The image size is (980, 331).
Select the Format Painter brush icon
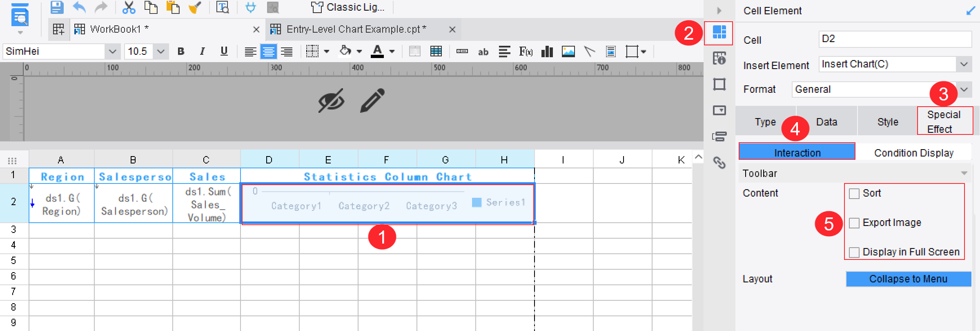click(x=195, y=7)
